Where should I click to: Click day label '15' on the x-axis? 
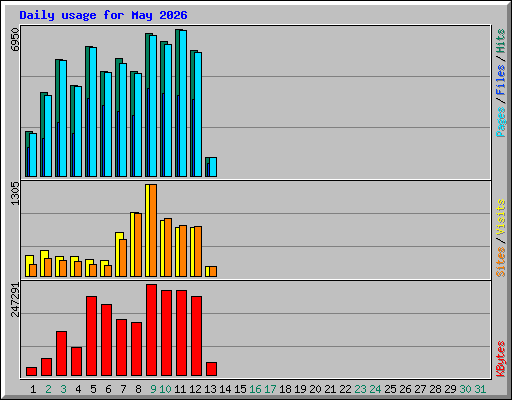(x=240, y=389)
